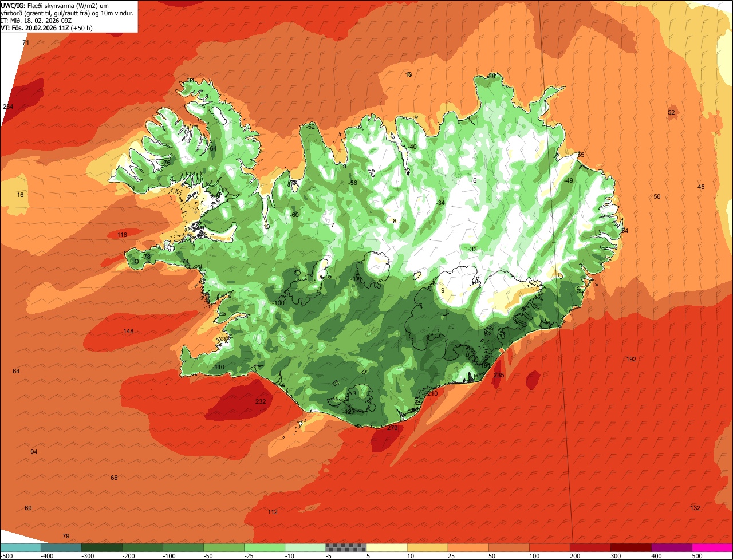Click the map value 235
The image size is (733, 560).
point(499,376)
